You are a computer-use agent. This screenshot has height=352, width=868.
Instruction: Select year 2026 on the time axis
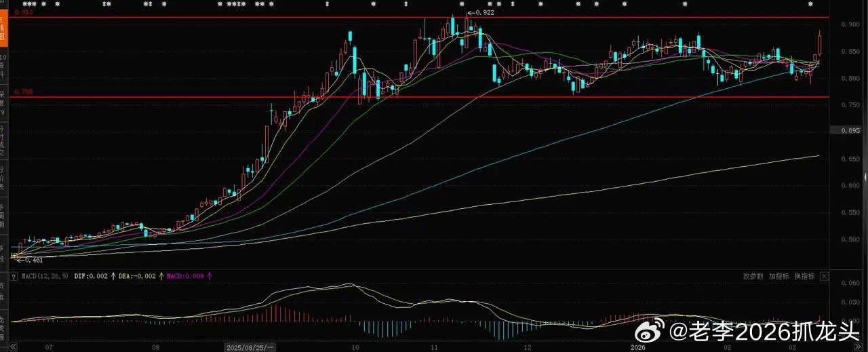pyautogui.click(x=637, y=347)
